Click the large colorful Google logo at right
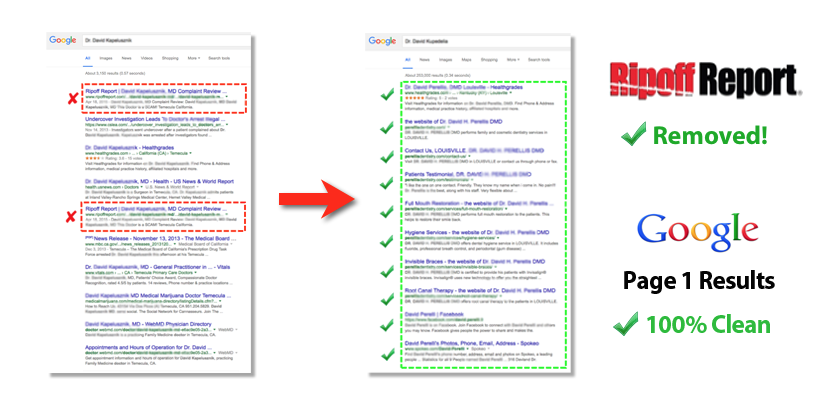The height and width of the screenshot is (400, 830). [x=698, y=233]
